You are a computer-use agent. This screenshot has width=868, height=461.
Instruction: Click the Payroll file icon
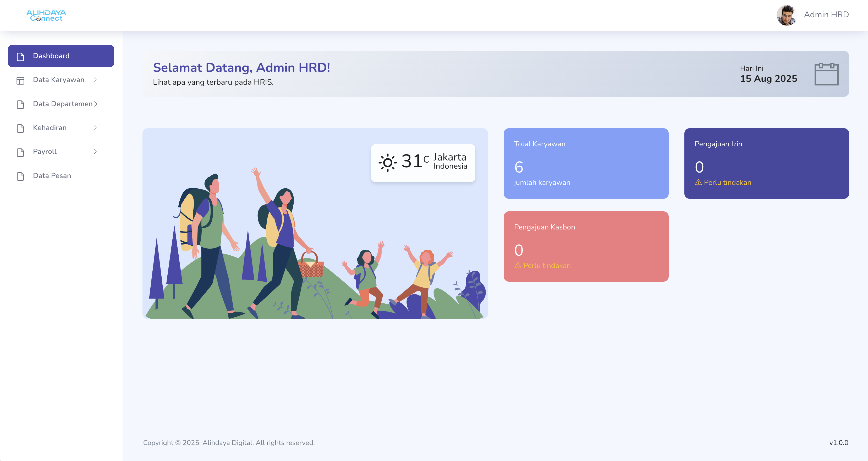pyautogui.click(x=20, y=152)
